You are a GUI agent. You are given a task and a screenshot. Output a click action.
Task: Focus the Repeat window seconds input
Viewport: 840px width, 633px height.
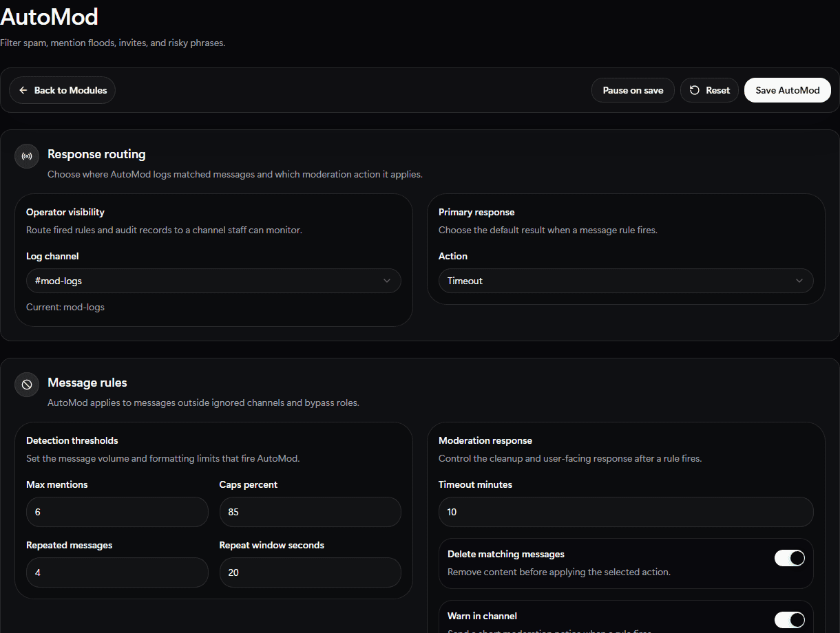click(311, 572)
